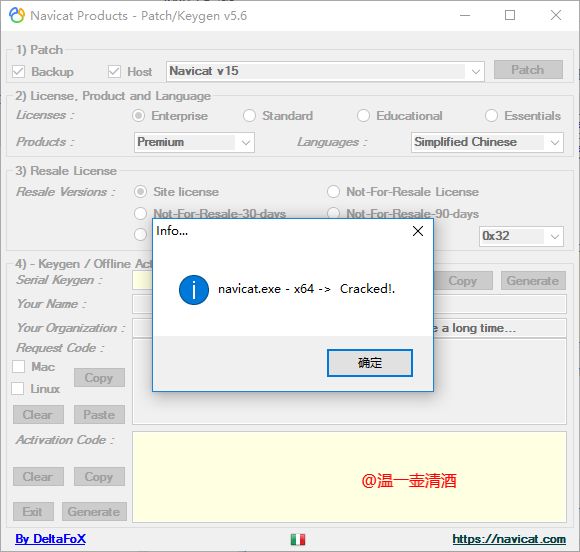Click Copy button under Request Code
The height and width of the screenshot is (552, 580).
point(99,378)
